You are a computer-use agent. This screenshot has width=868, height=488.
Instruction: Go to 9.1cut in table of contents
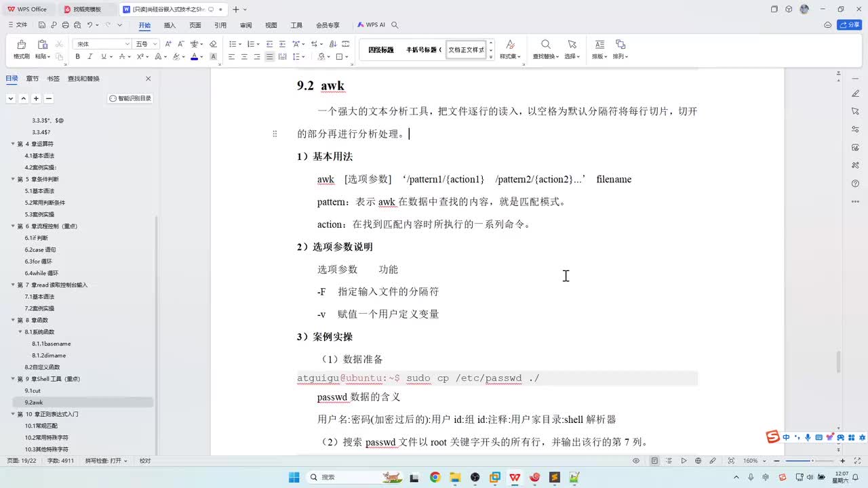click(x=33, y=390)
